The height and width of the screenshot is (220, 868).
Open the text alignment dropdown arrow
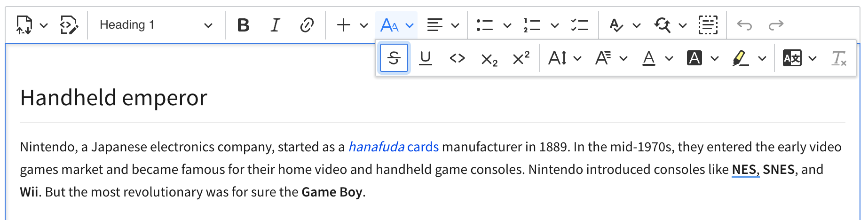(x=455, y=25)
